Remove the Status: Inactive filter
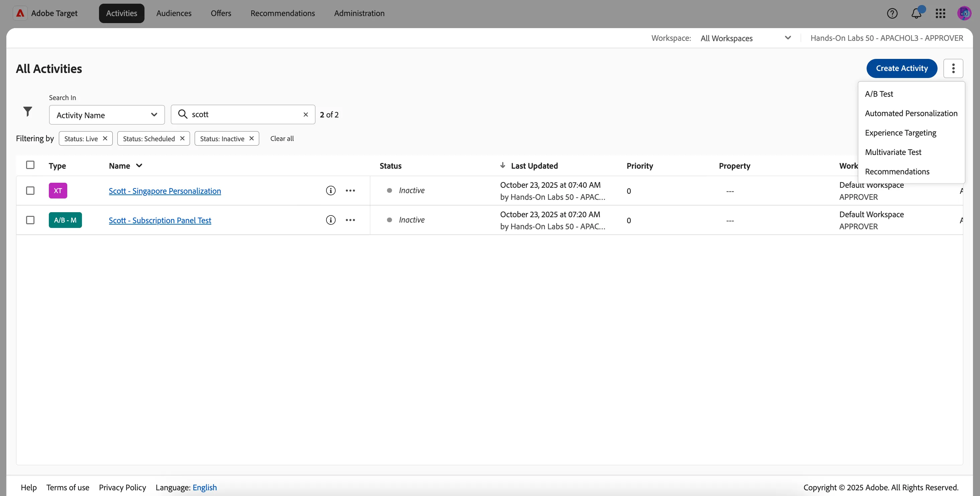 coord(252,138)
